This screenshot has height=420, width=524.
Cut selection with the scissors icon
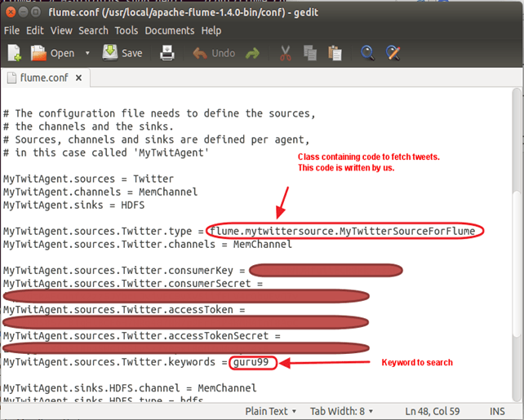(x=285, y=53)
